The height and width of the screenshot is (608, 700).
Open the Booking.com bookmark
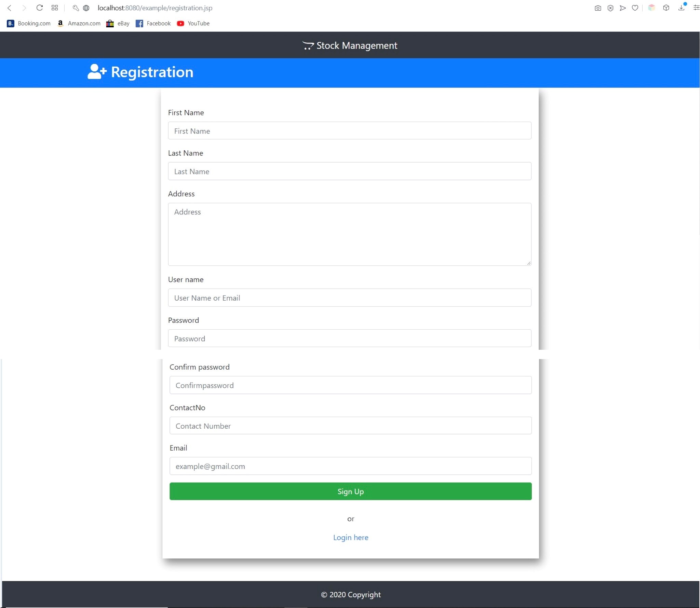[28, 23]
